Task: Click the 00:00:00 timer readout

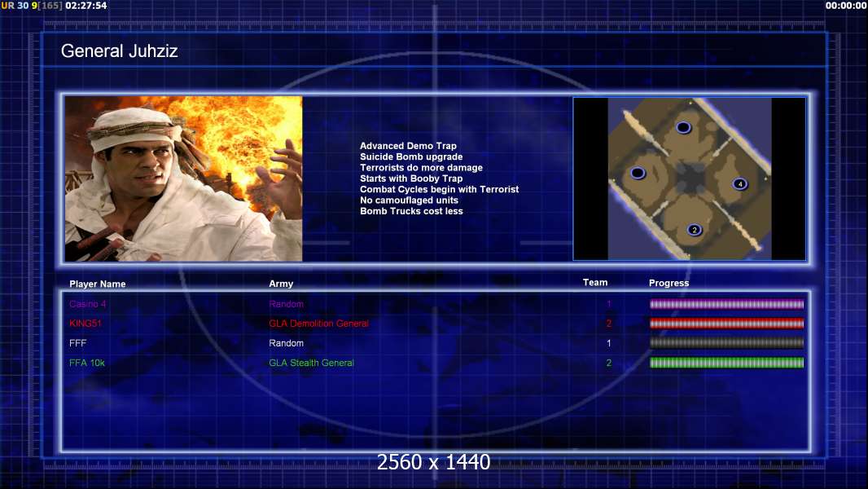Action: click(x=846, y=6)
